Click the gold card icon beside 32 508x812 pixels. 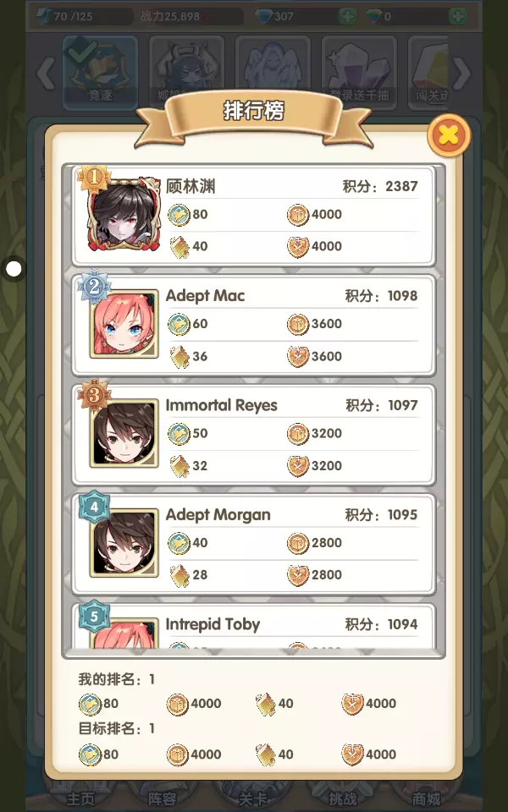coord(179,465)
